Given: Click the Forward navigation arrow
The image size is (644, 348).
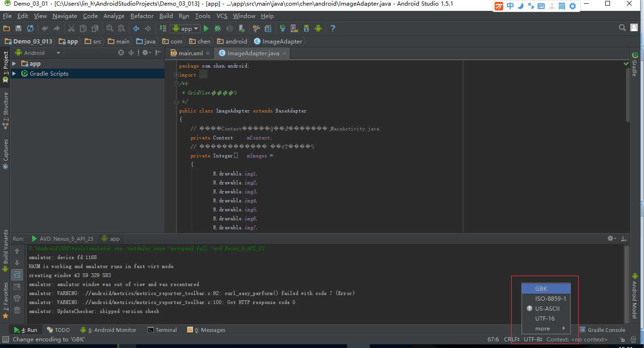Looking at the screenshot, I should point(148,28).
